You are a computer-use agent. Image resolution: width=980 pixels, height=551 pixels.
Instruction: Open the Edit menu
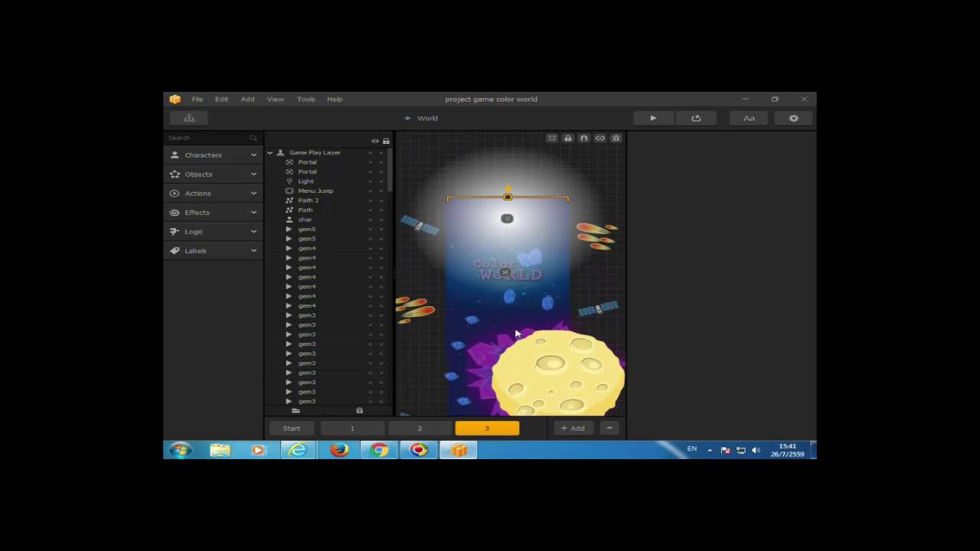point(221,99)
